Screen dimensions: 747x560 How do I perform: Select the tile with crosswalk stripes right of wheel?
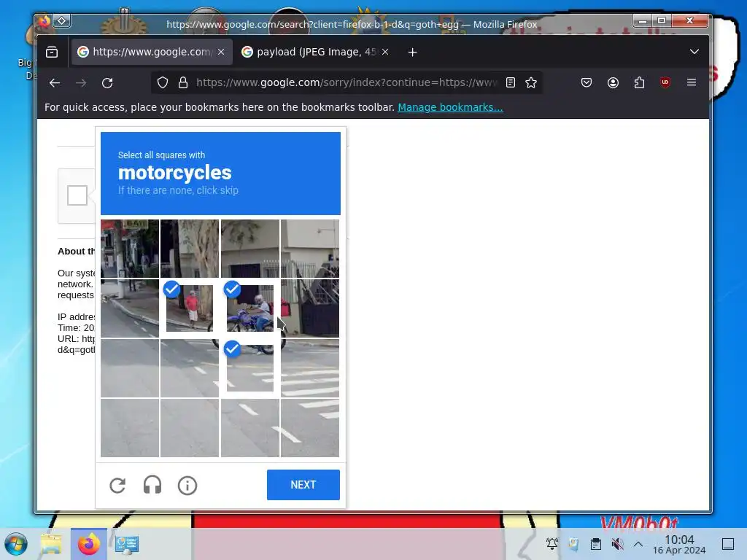pos(310,367)
